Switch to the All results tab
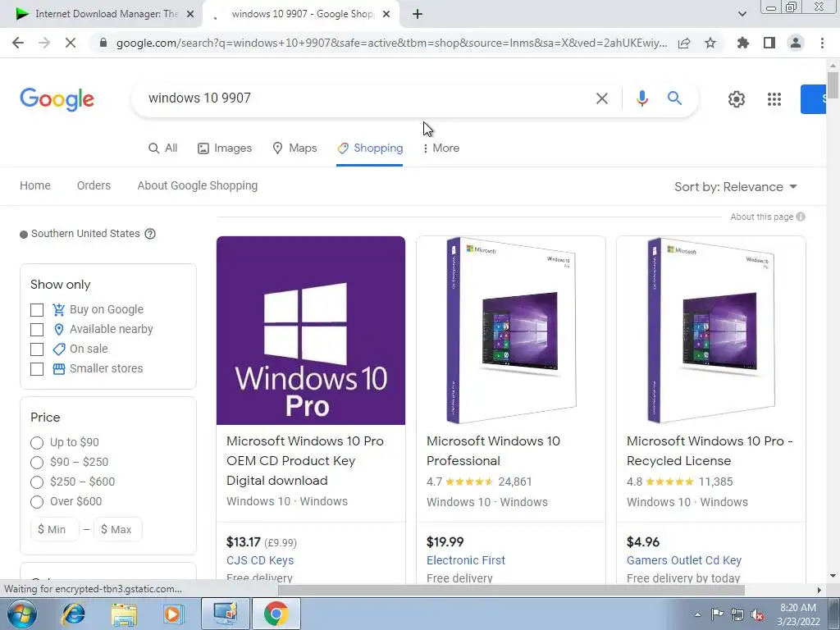The image size is (840, 630). [x=163, y=148]
